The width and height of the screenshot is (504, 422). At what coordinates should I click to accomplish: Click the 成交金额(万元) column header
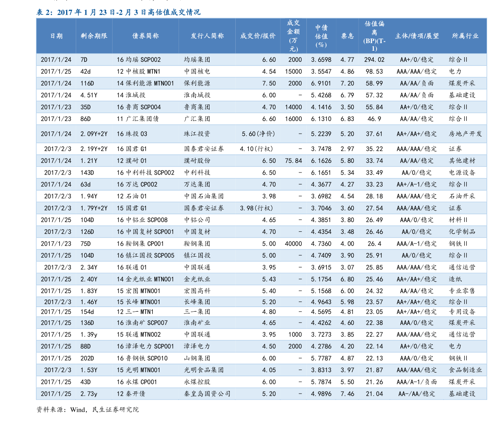click(x=293, y=36)
